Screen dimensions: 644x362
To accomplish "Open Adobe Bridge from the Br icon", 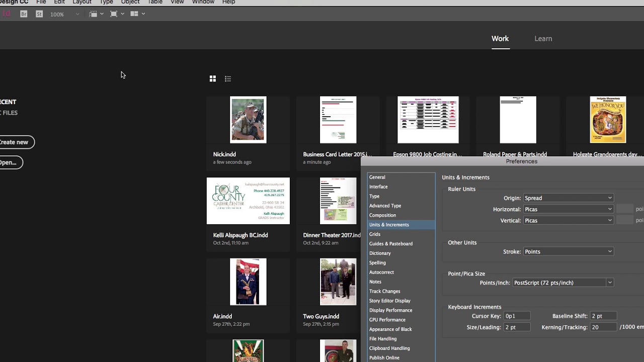I will point(24,14).
